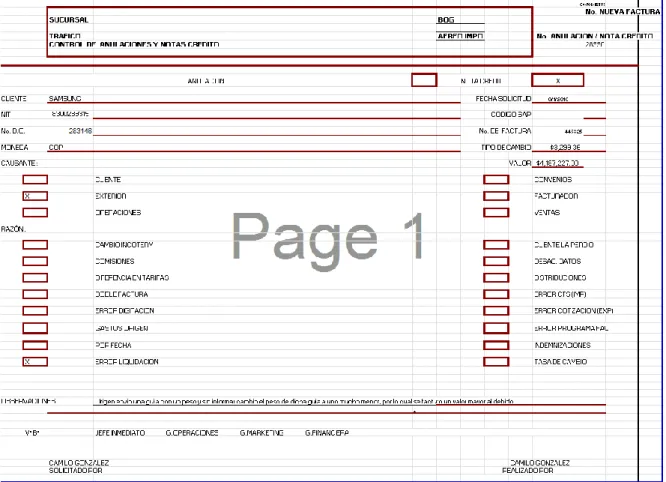
Task: Select the 283148 D.C. number cell
Action: pos(80,131)
